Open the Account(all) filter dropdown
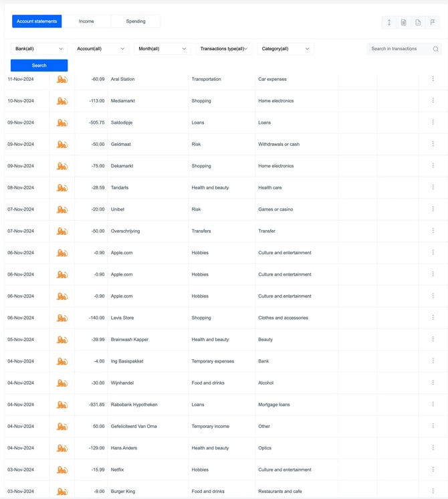Screen dimensions: 448x499 (x=100, y=49)
